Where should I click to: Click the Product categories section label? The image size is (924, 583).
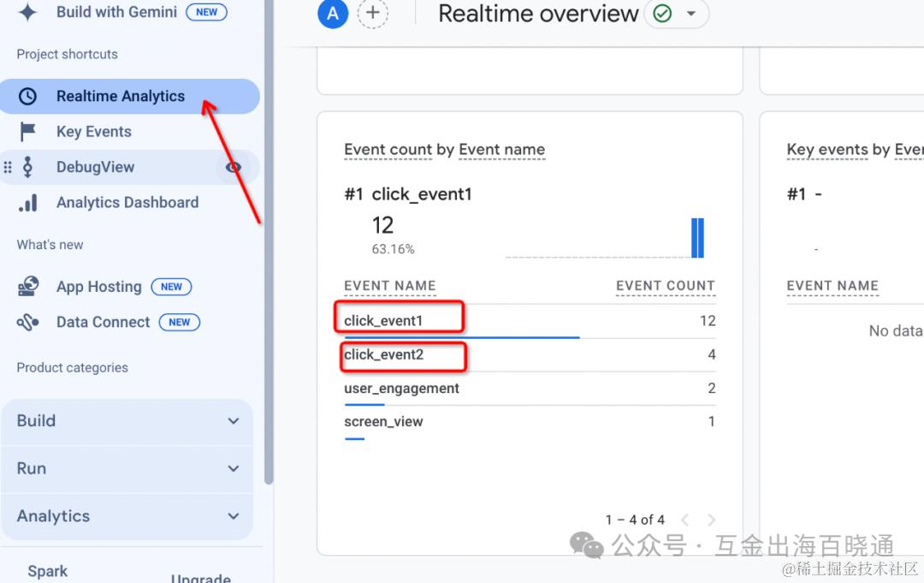tap(73, 368)
